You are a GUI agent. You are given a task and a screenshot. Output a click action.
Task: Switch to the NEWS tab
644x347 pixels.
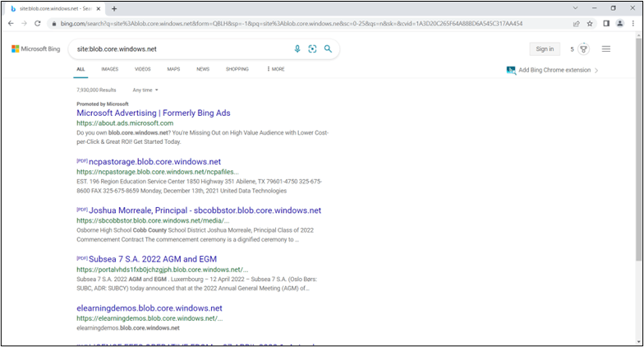click(x=203, y=69)
